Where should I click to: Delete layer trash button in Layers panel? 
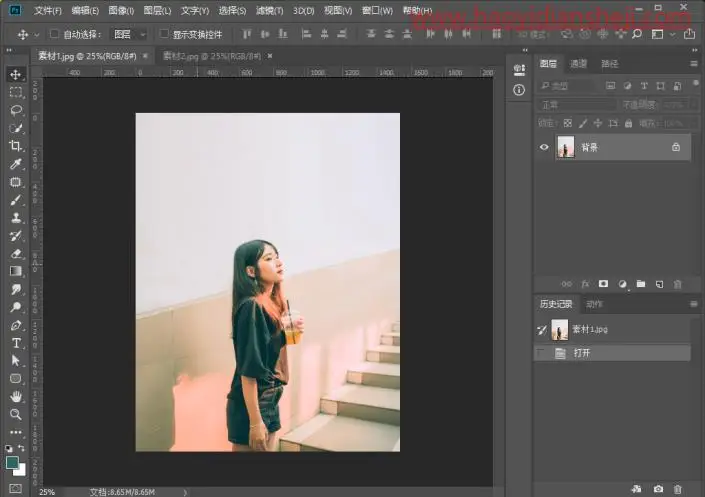(677, 284)
